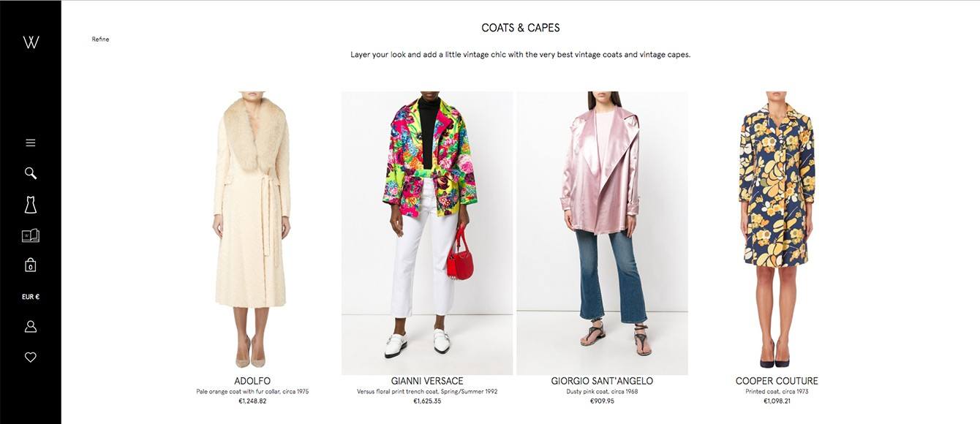
Task: Open search with magnifying glass icon
Action: (x=31, y=173)
